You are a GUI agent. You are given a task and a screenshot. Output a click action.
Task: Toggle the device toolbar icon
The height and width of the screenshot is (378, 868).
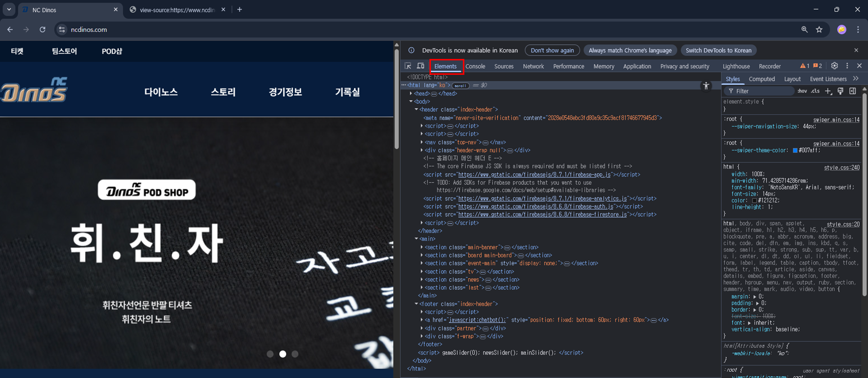(x=421, y=66)
